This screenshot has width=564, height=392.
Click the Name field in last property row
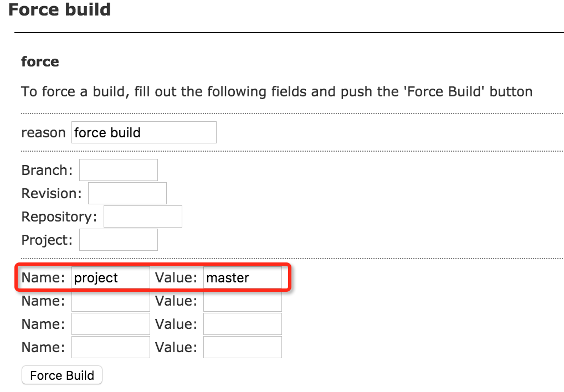tap(110, 348)
